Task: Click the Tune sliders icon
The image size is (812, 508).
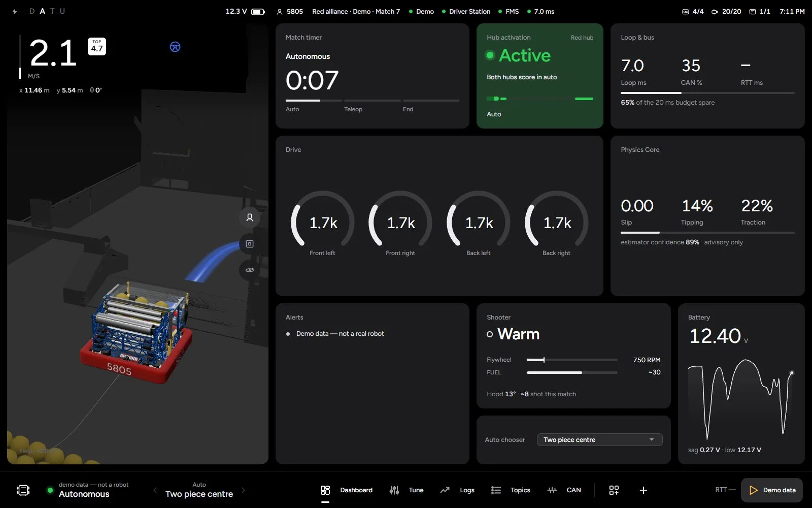Action: tap(394, 490)
